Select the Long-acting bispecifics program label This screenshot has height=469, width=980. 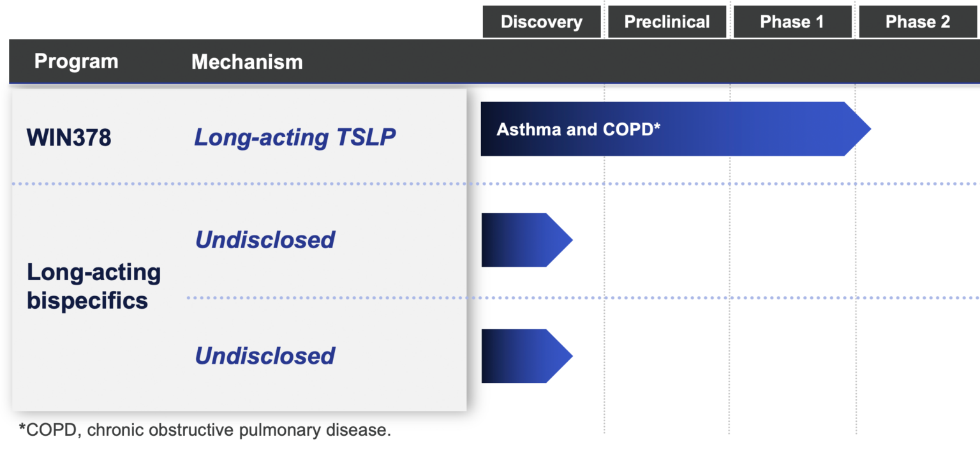pos(93,286)
